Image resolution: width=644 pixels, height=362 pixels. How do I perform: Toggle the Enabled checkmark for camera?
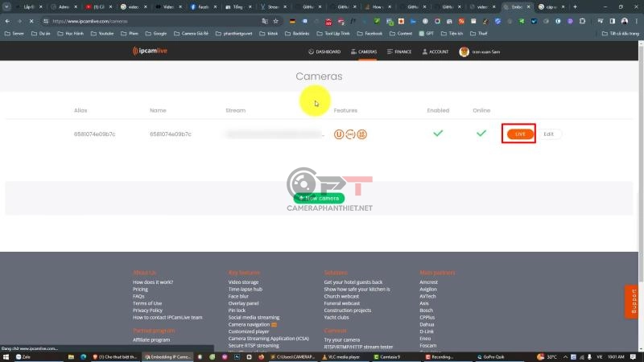tap(438, 134)
